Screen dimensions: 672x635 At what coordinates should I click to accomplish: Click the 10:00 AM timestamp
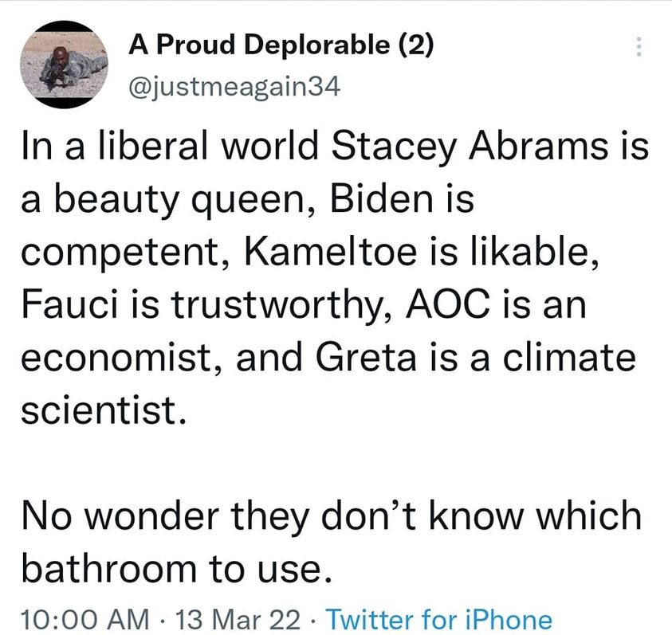(84, 619)
